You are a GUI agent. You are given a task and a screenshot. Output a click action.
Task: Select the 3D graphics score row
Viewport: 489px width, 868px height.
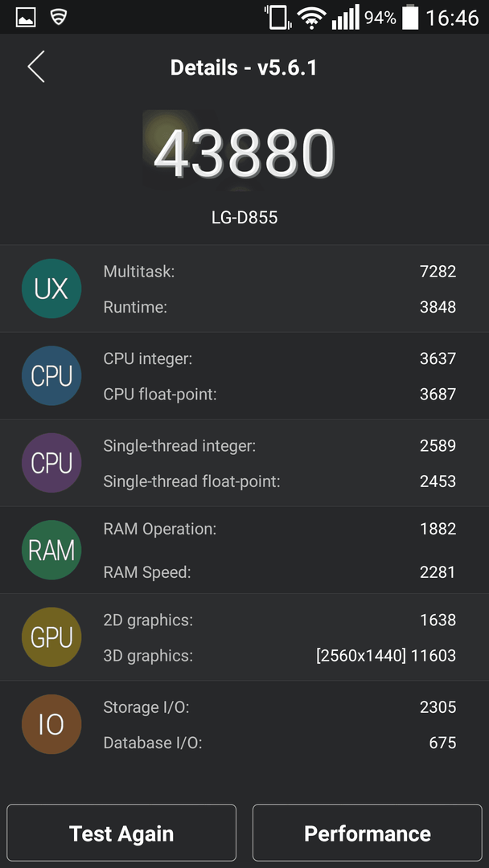point(280,656)
